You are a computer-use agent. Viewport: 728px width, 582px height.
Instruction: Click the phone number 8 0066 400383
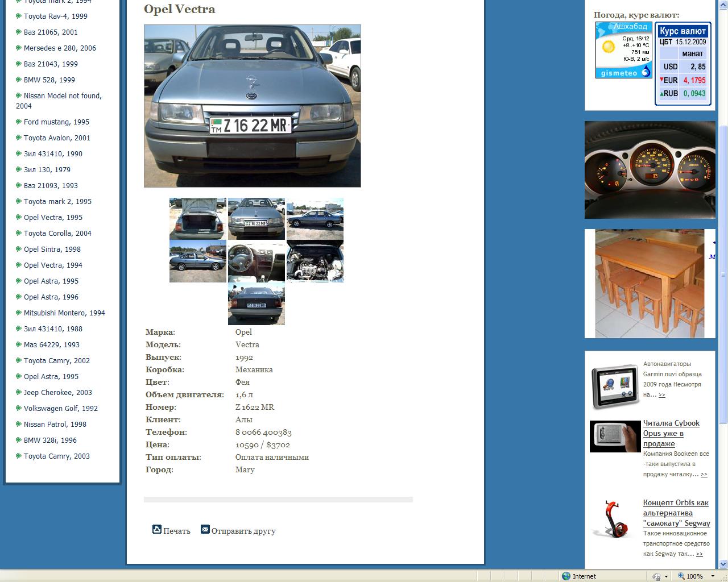coord(263,432)
